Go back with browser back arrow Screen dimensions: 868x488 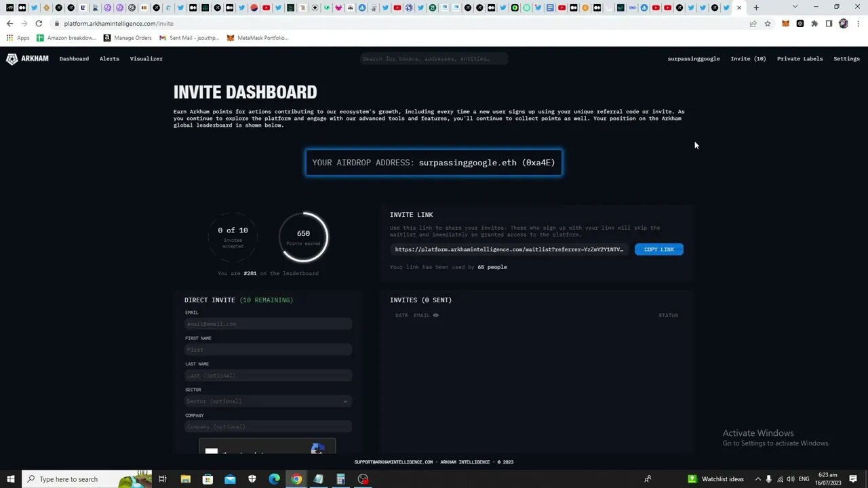[x=9, y=23]
